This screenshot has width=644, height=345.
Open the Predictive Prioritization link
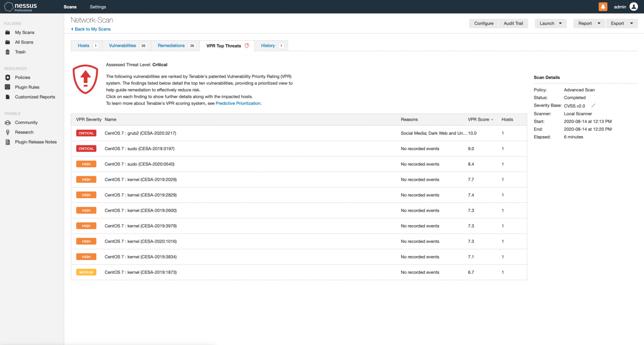tap(238, 103)
